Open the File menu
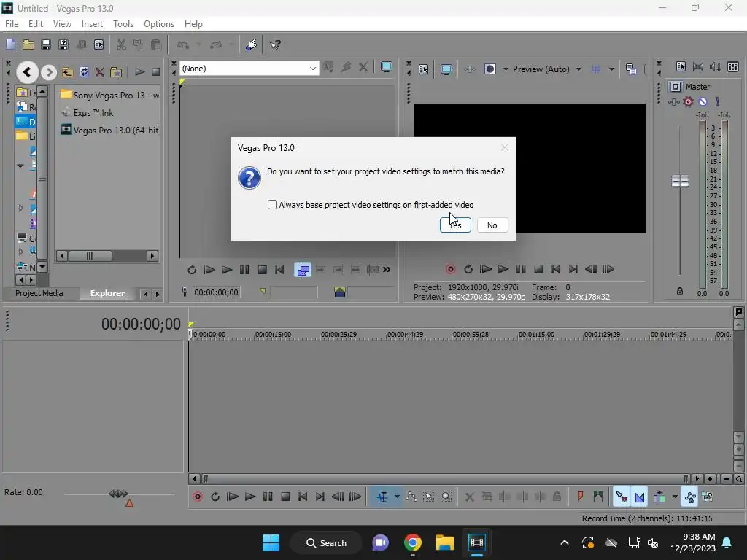Image resolution: width=747 pixels, height=560 pixels. (12, 24)
